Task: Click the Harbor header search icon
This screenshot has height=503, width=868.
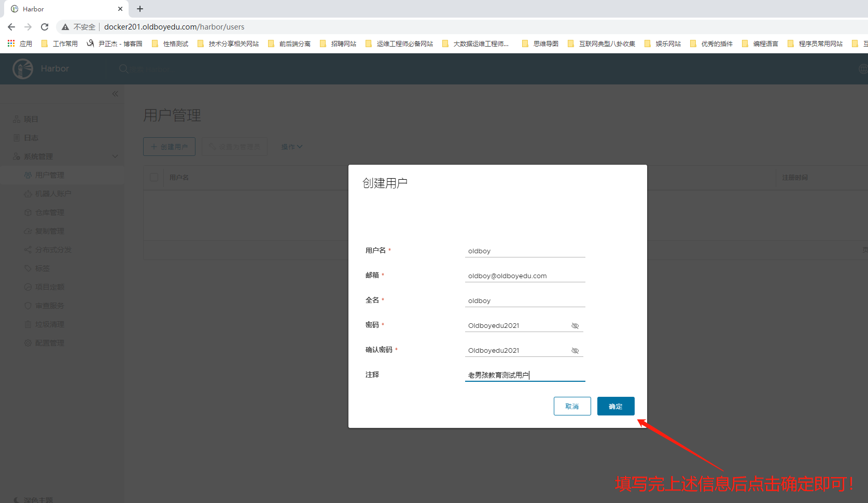Action: pos(123,68)
